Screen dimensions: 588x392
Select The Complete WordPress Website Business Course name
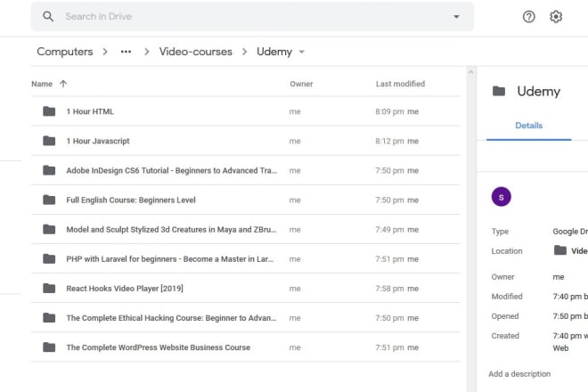(x=159, y=347)
